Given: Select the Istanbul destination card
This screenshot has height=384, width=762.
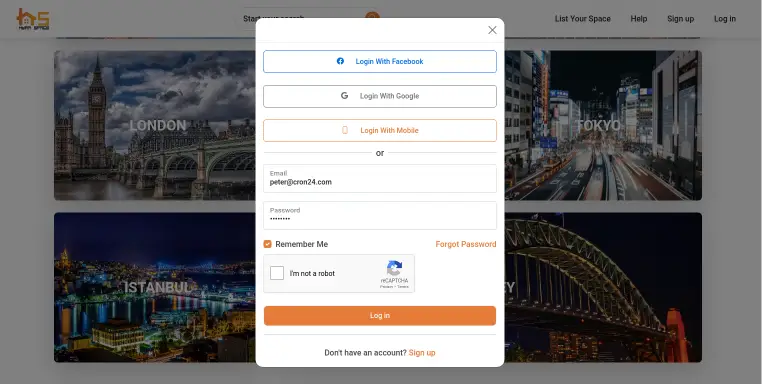Looking at the screenshot, I should point(155,287).
